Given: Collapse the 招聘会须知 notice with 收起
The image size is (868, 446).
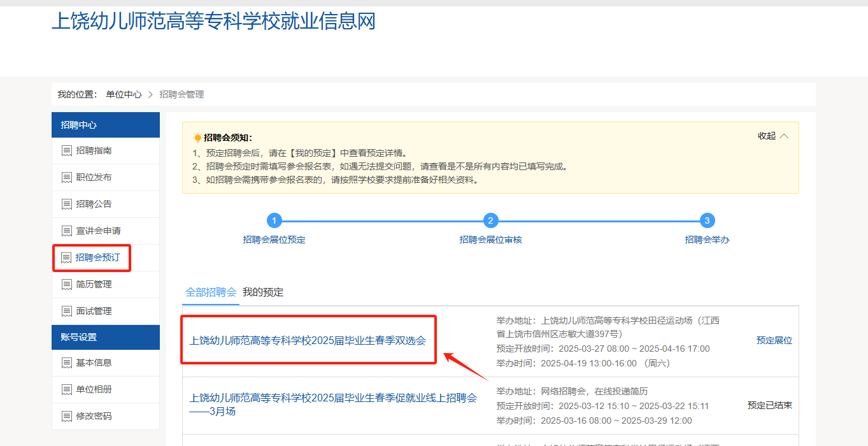Looking at the screenshot, I should (772, 136).
